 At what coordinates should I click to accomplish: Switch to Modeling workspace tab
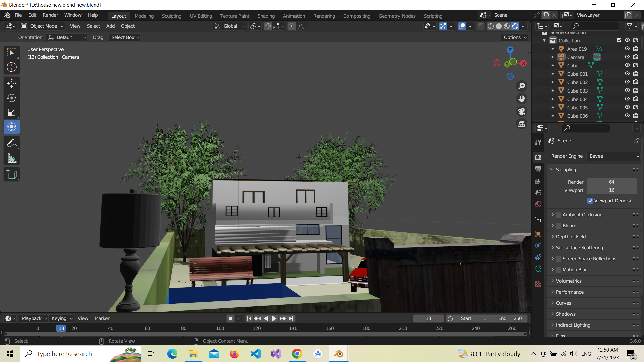(x=144, y=16)
